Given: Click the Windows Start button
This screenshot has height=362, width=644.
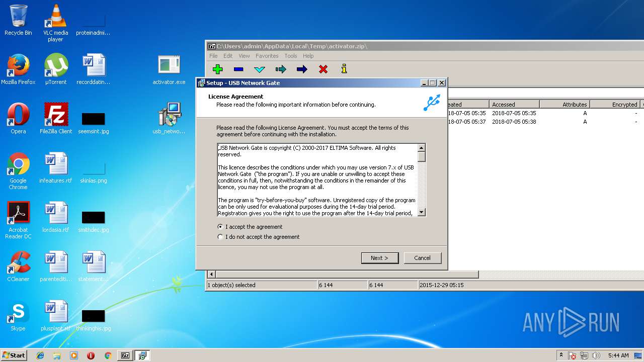Looking at the screenshot, I should click(x=14, y=355).
